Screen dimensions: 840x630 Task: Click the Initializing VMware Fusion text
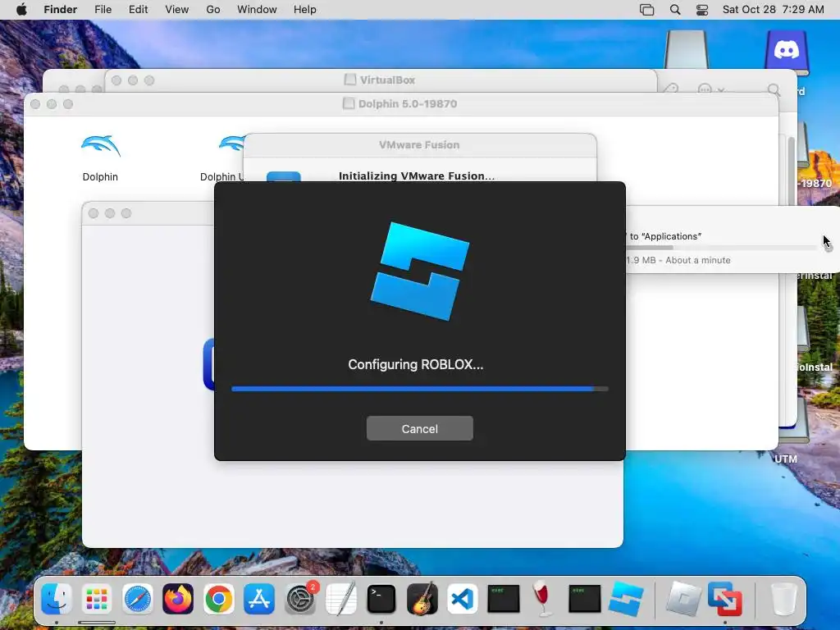[x=417, y=176]
